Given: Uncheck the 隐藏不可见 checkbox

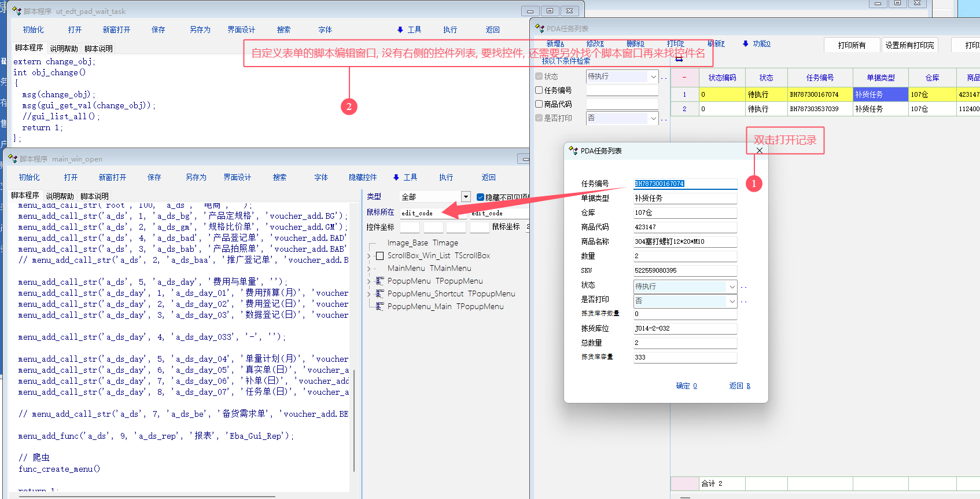Looking at the screenshot, I should (480, 197).
